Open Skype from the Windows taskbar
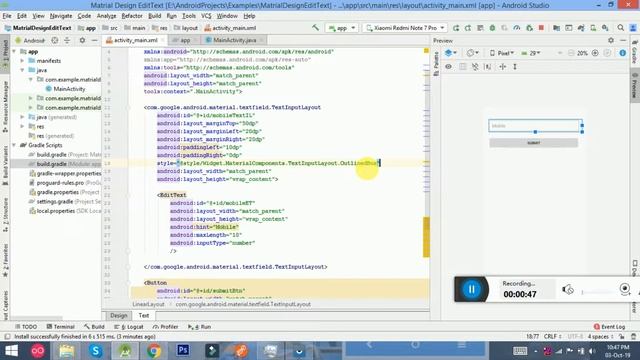This screenshot has height=360, width=640. click(x=96, y=351)
